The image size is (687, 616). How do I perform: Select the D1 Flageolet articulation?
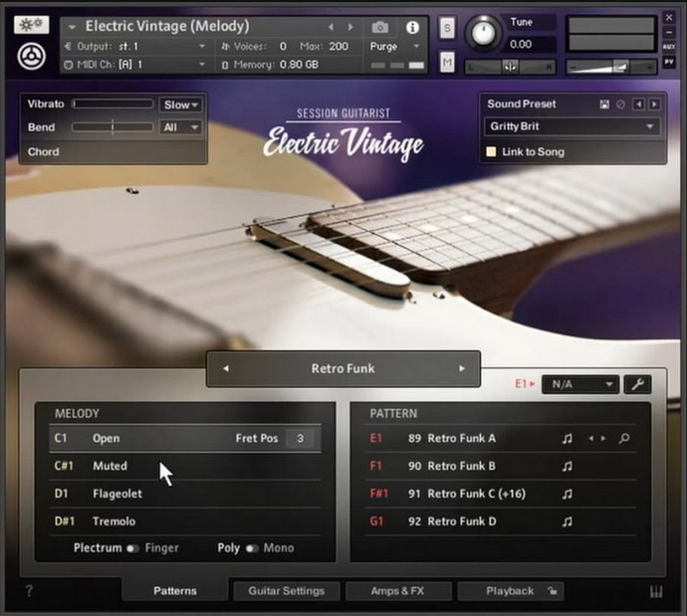tap(184, 494)
